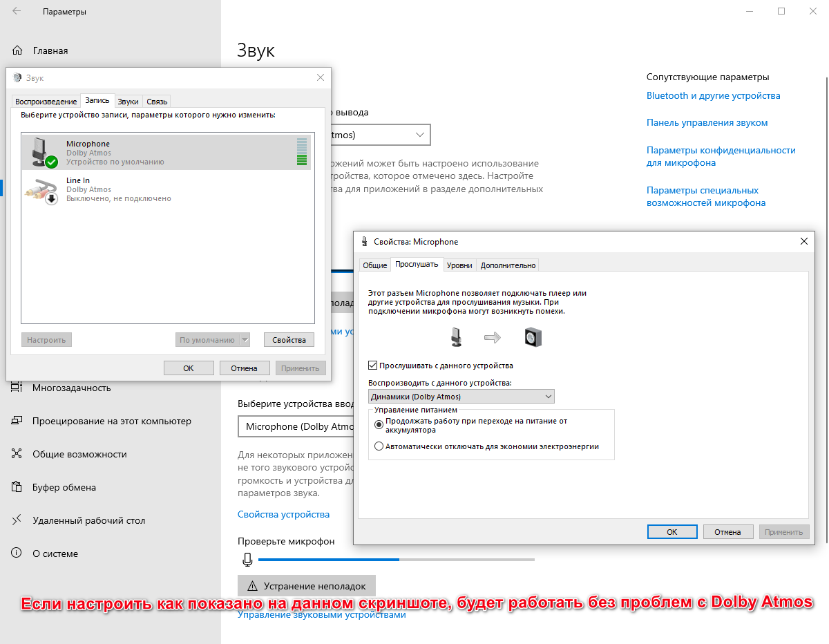The image size is (829, 644).
Task: Open Параметры конфиденциальности для микрофона link
Action: (721, 157)
